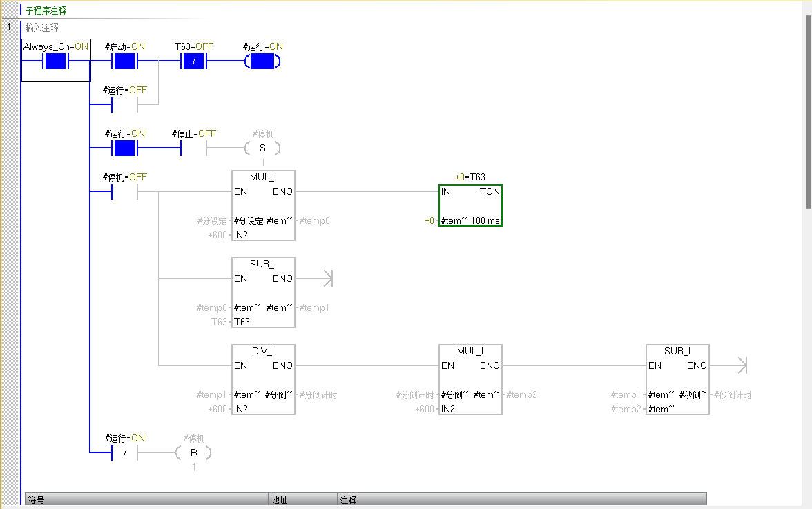Click the DIV_I instruction block

(263, 379)
